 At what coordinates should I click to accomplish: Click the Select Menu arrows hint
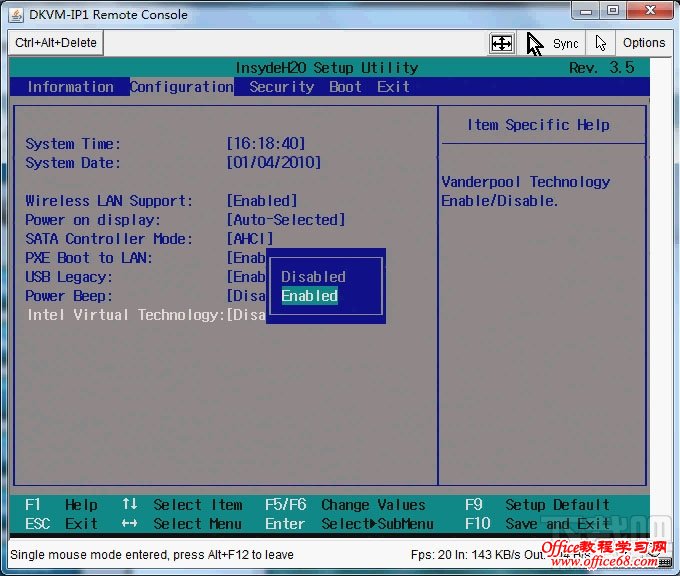click(x=182, y=524)
